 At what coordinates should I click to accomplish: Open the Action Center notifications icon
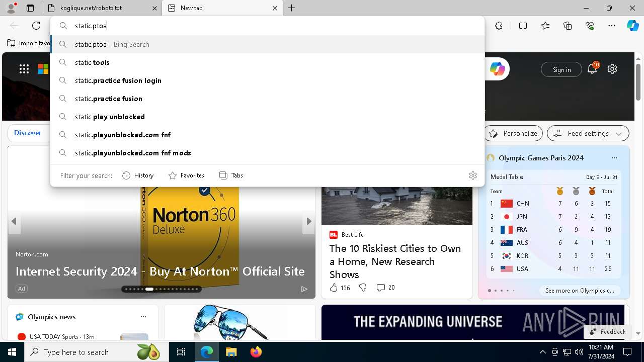[627, 352]
